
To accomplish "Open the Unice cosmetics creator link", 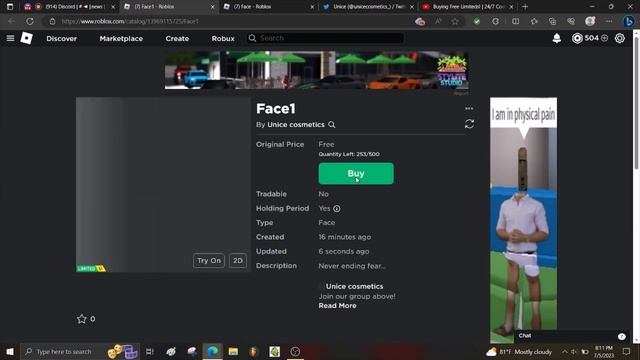I will (296, 124).
